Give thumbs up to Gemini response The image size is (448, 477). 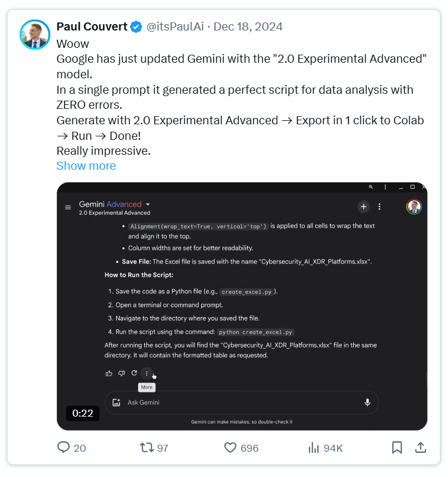(x=109, y=373)
